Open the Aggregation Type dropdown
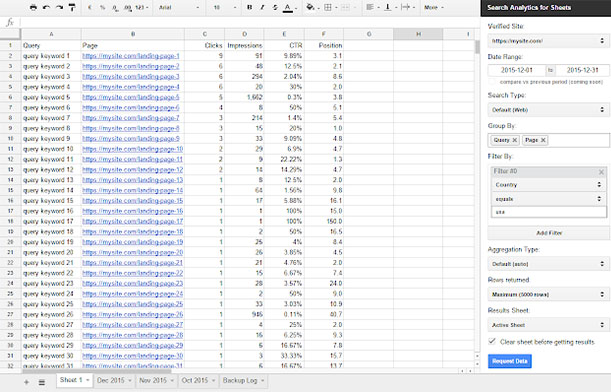 point(548,264)
